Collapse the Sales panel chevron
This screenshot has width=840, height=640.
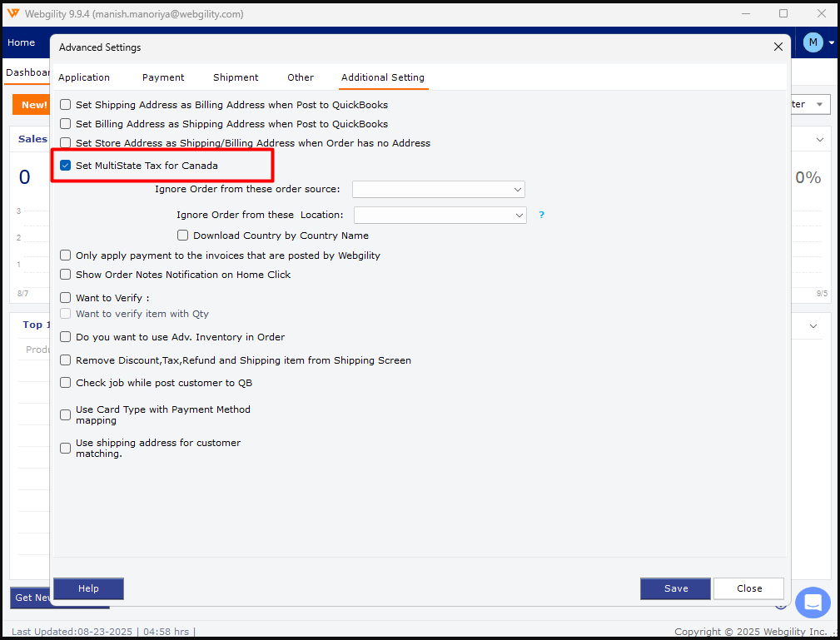[820, 140]
